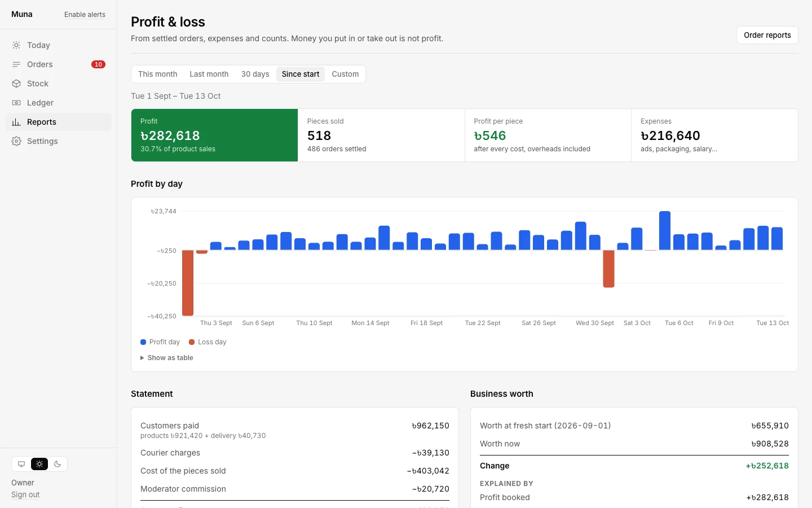Screen dimensions: 812x508
Task: Open the Stock box icon
Action: 16,84
